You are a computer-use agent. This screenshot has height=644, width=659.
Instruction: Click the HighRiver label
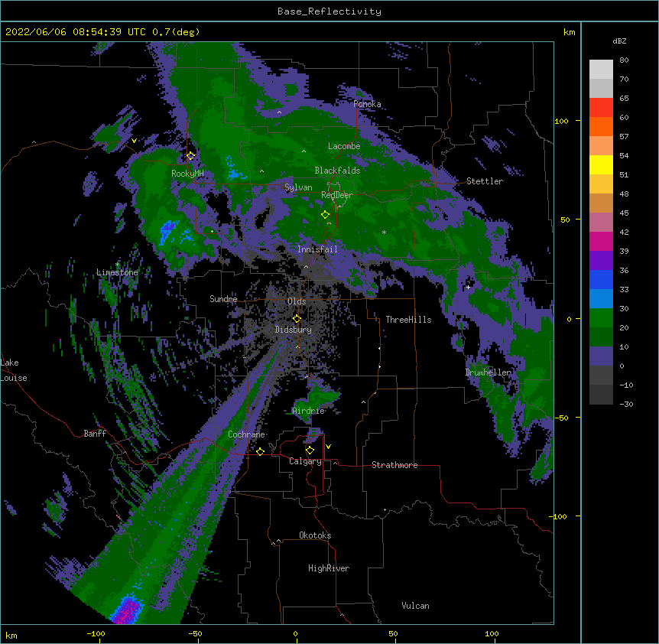click(329, 568)
